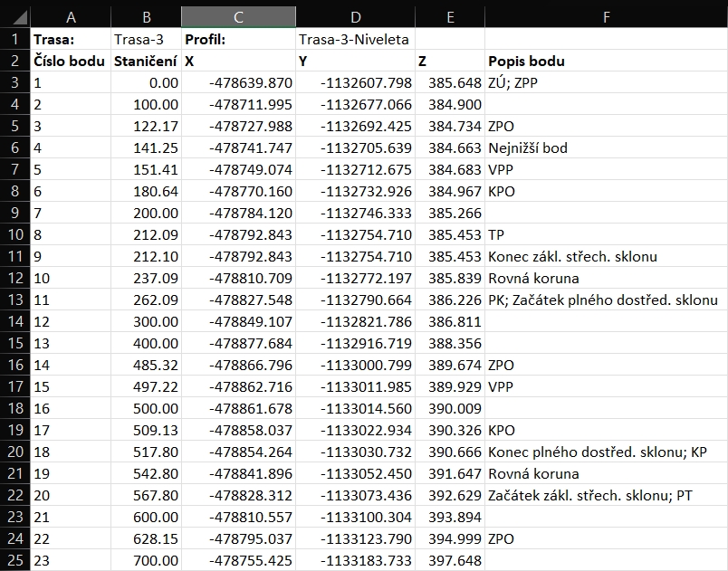Select the 'Profil:' cell
The width and height of the screenshot is (728, 571).
pos(238,40)
